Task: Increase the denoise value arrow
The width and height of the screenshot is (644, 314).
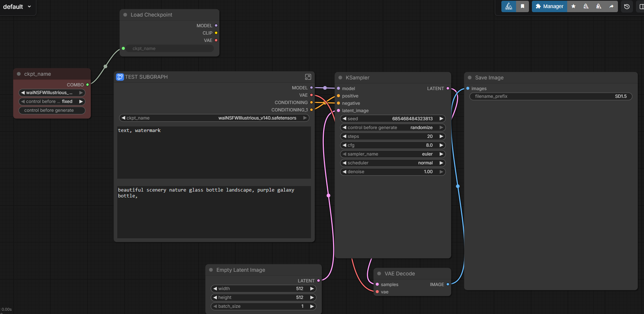Action: 441,172
